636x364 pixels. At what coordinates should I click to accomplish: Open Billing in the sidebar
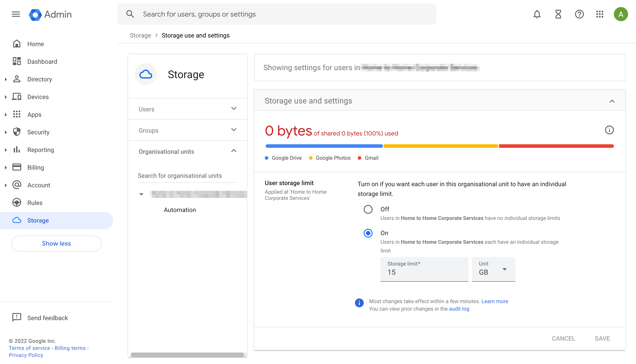click(36, 167)
